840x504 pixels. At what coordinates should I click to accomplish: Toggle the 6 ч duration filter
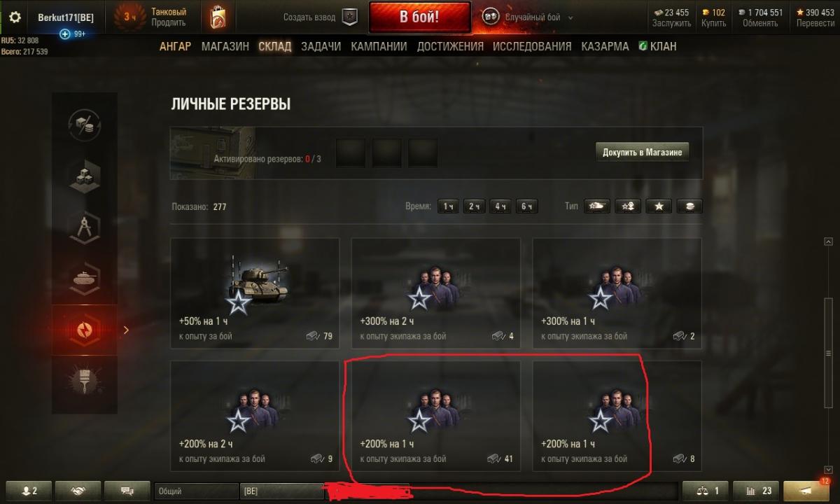tap(527, 206)
